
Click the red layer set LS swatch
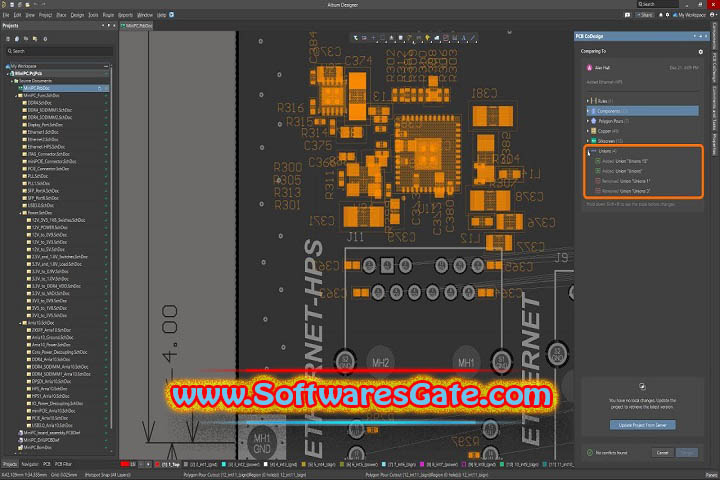click(127, 464)
